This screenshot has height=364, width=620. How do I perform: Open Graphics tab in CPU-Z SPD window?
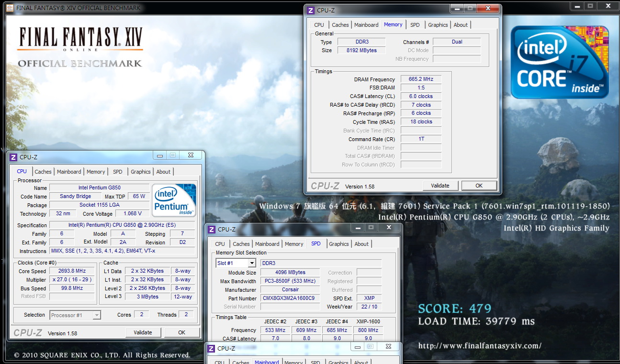tap(339, 244)
